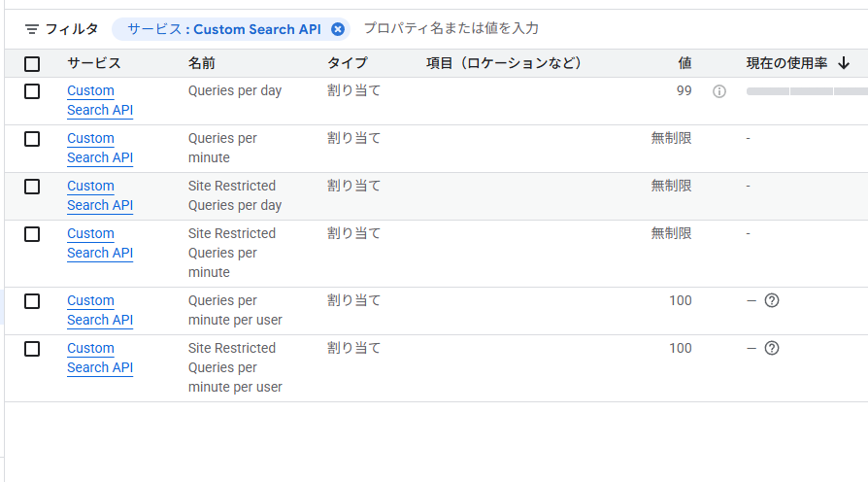Image resolution: width=868 pixels, height=482 pixels.
Task: Open Custom Search API link in Queries per minute row
Action: click(100, 148)
